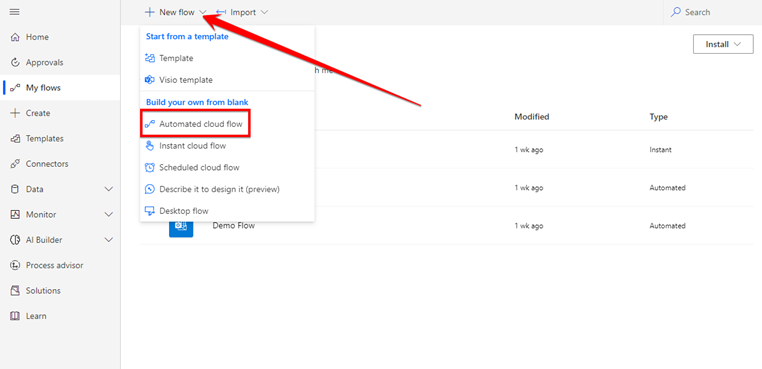Screen dimensions: 762x369
Task: Click the Desktop flow monitor icon
Action: [150, 211]
